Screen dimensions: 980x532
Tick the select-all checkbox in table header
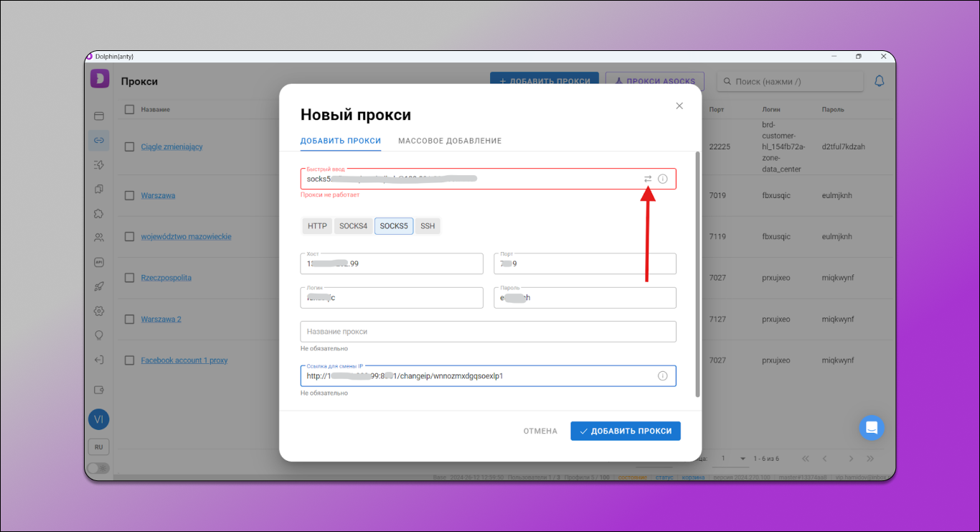pos(130,109)
